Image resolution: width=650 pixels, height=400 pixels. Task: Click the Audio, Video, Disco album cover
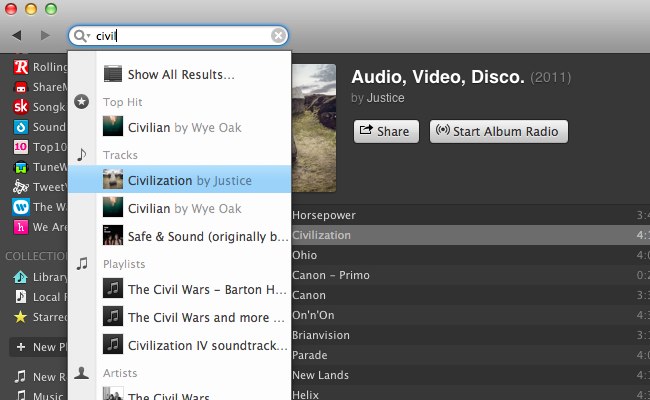tap(314, 128)
